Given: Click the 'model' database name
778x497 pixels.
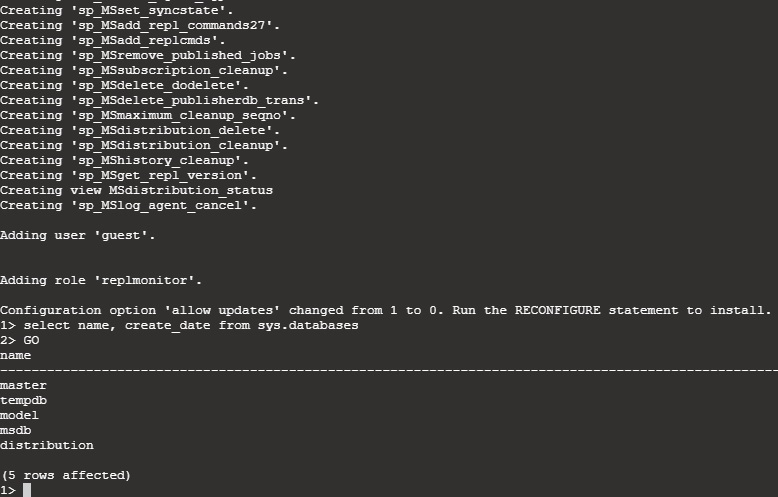Looking at the screenshot, I should 19,415.
